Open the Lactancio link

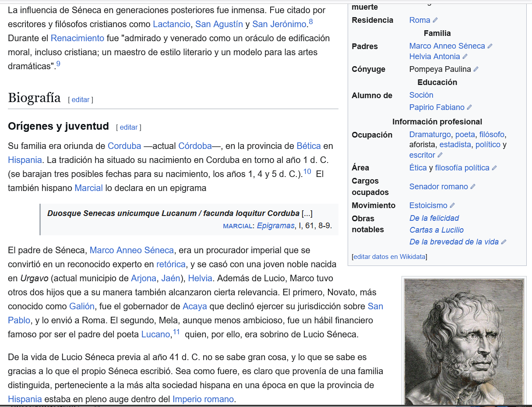coord(172,24)
